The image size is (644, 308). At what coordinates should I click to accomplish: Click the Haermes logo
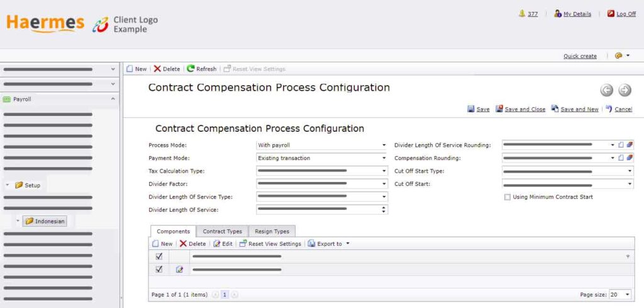[45, 23]
